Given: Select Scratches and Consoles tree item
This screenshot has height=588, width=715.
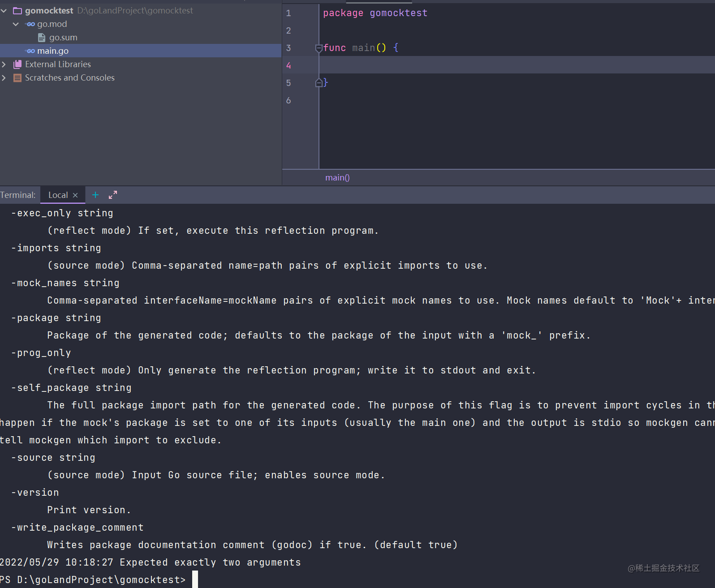Looking at the screenshot, I should 70,78.
